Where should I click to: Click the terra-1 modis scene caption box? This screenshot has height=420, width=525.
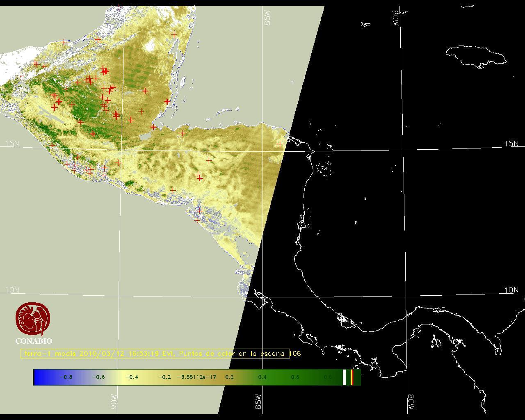155,354
